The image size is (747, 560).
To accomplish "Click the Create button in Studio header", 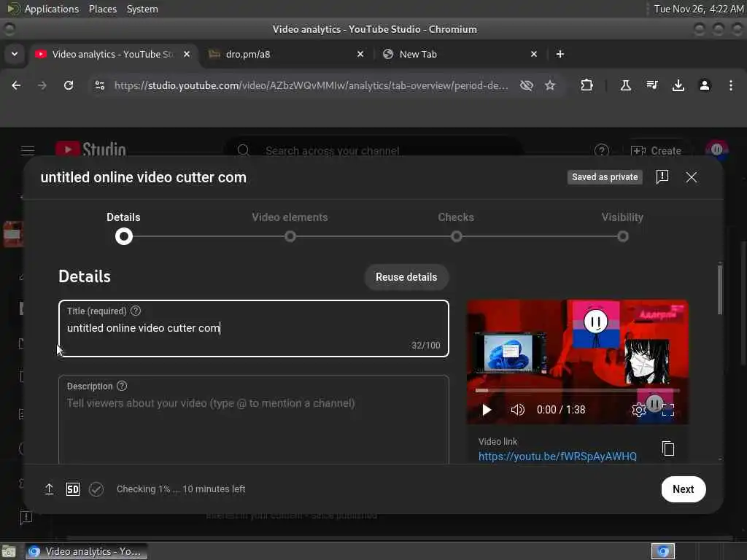I will (x=656, y=151).
